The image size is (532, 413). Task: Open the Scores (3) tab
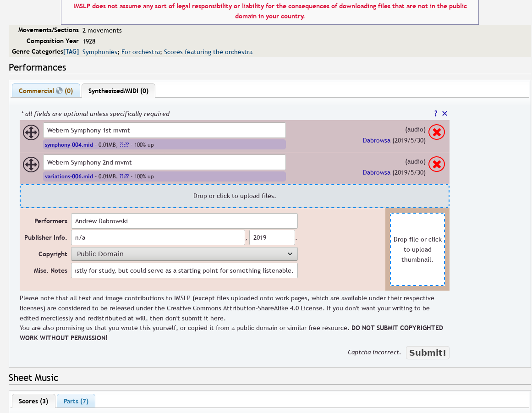point(33,401)
